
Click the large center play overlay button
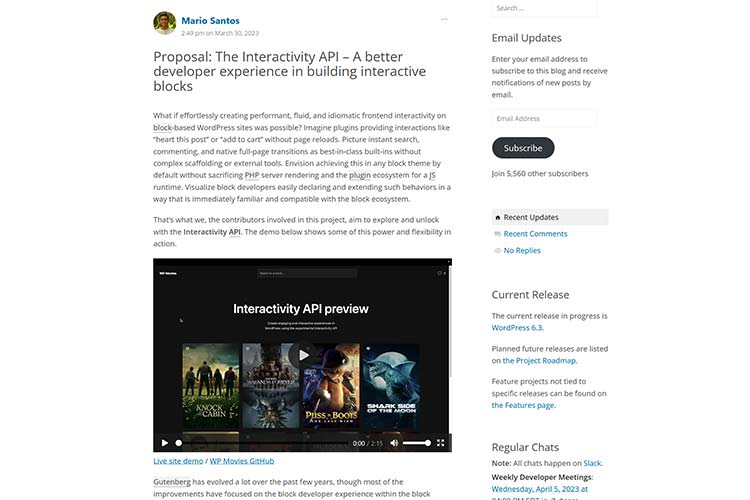tap(303, 355)
